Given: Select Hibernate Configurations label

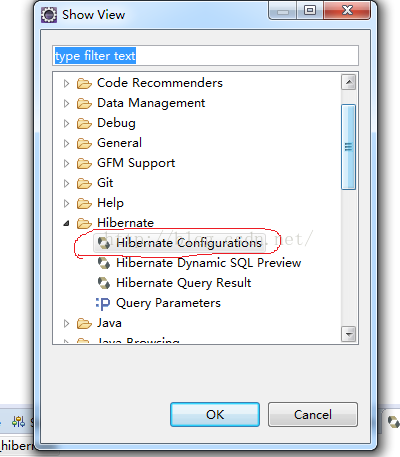Looking at the screenshot, I should tap(189, 243).
